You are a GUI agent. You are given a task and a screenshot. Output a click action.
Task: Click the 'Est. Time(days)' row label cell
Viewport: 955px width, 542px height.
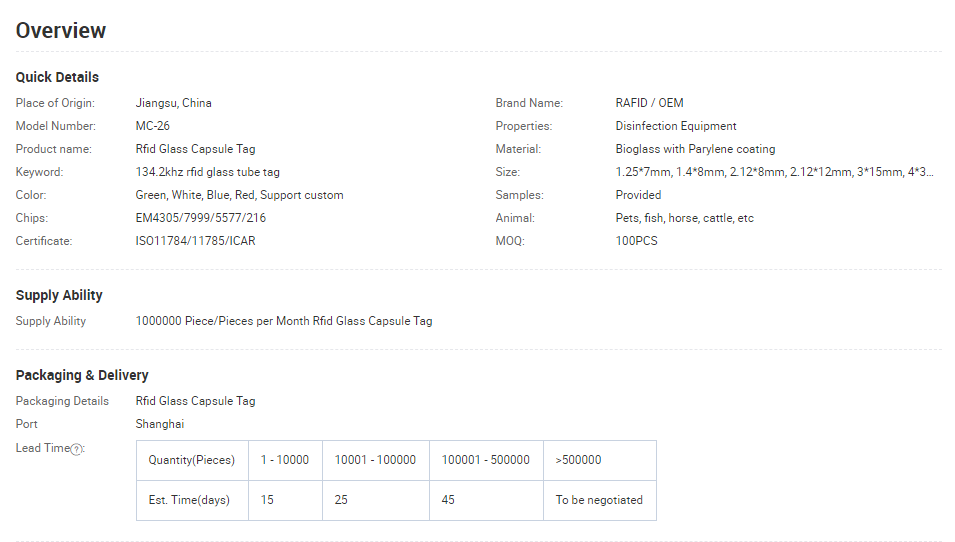(192, 500)
